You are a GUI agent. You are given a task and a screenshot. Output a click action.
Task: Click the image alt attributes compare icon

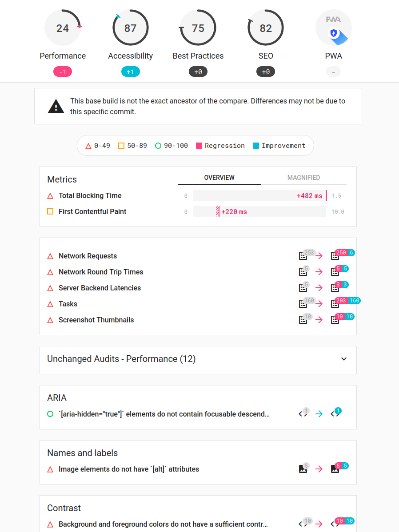[335, 469]
